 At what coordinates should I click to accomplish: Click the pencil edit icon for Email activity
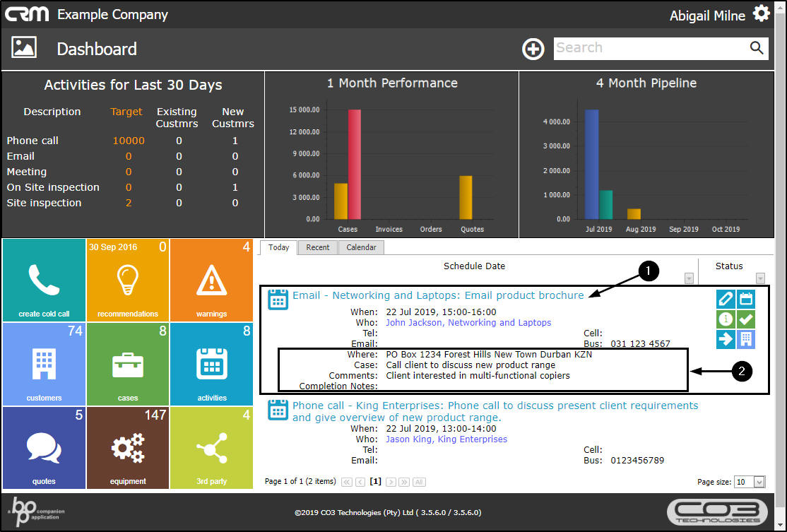click(x=726, y=299)
